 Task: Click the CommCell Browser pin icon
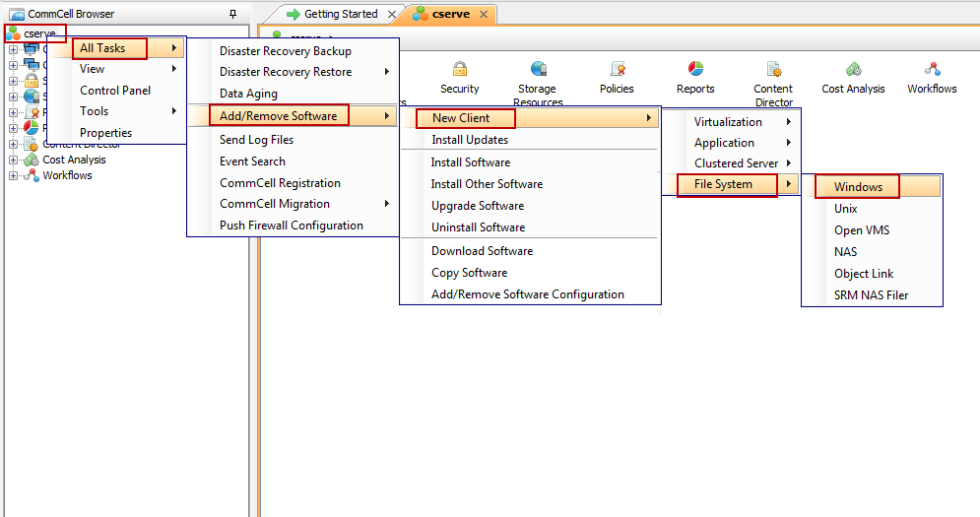pos(232,14)
